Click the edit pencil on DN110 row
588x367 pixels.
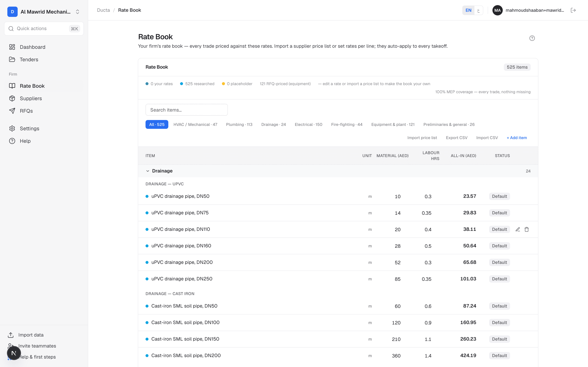point(518,229)
